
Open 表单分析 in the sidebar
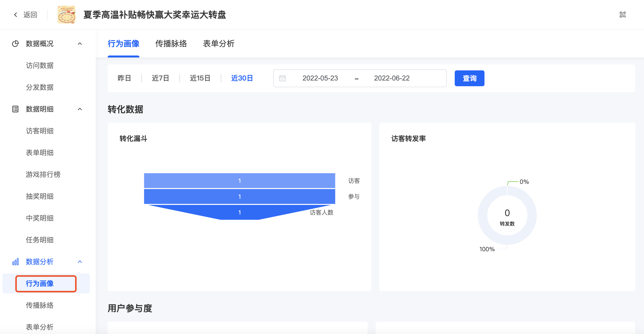click(x=40, y=327)
